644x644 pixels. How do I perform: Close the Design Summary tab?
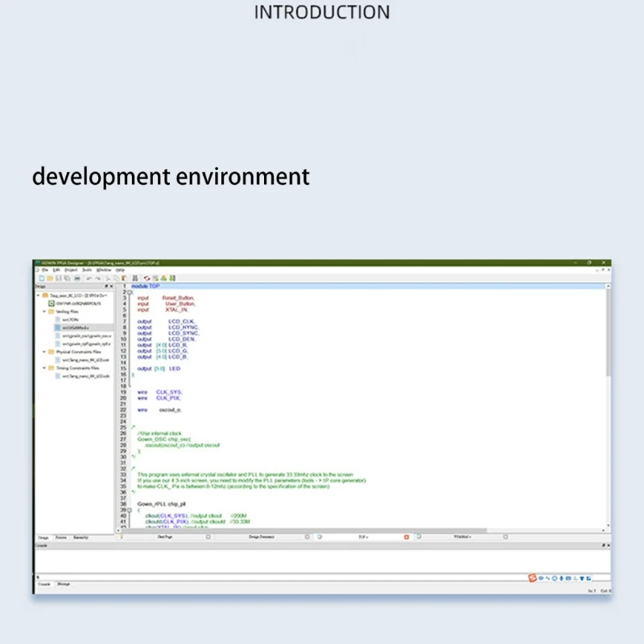(308, 537)
